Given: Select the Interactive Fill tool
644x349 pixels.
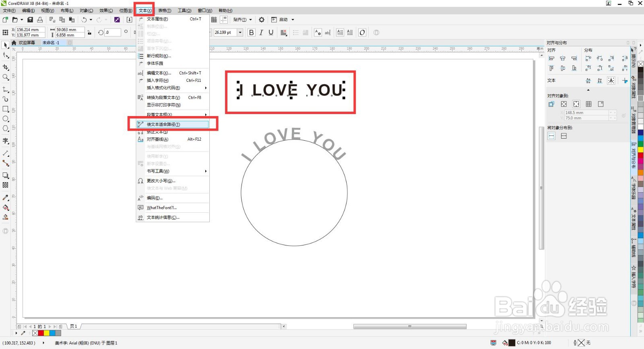Looking at the screenshot, I should click(x=6, y=207).
